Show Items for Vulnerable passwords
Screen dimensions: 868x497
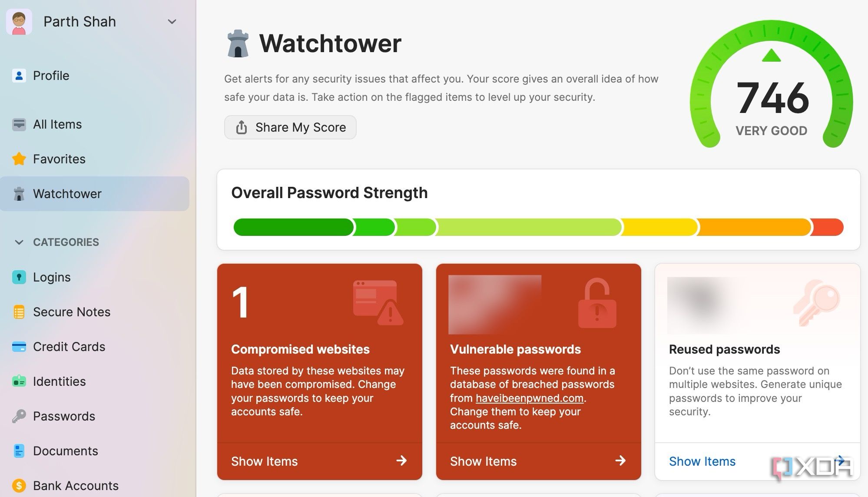[484, 461]
